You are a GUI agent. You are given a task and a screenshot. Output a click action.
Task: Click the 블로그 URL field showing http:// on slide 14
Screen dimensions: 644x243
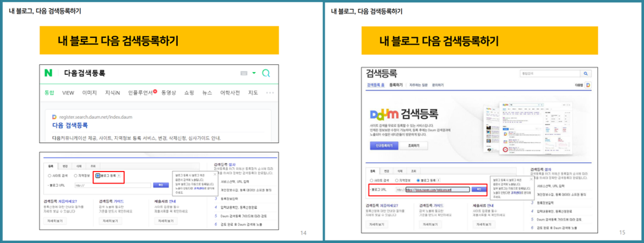pyautogui.click(x=112, y=185)
